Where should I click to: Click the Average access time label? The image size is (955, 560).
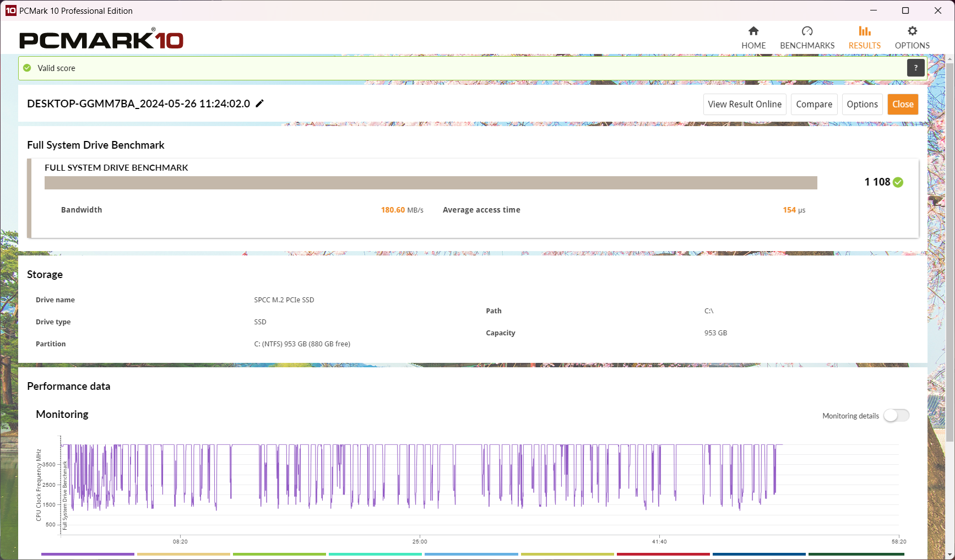[481, 210]
